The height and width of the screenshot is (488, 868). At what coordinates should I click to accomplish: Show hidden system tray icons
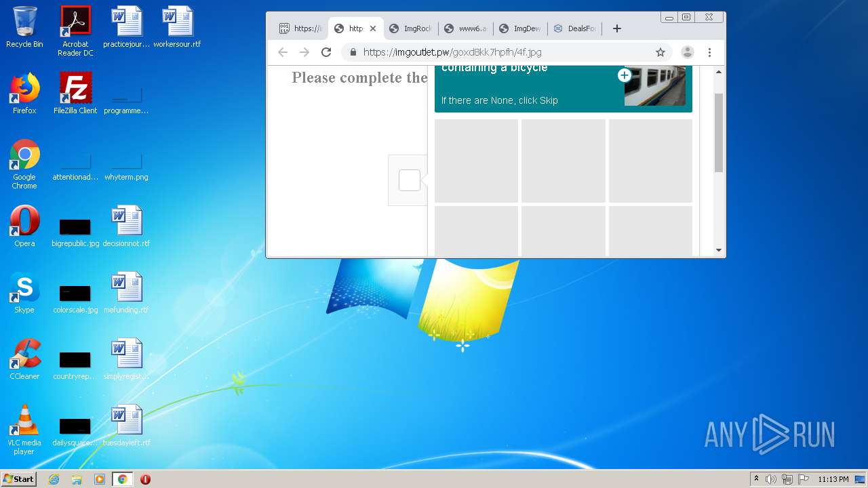tap(756, 479)
